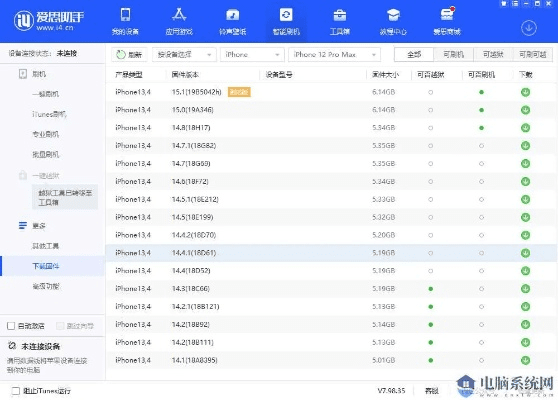Download the 15.0(19A346) firmware

click(x=525, y=110)
